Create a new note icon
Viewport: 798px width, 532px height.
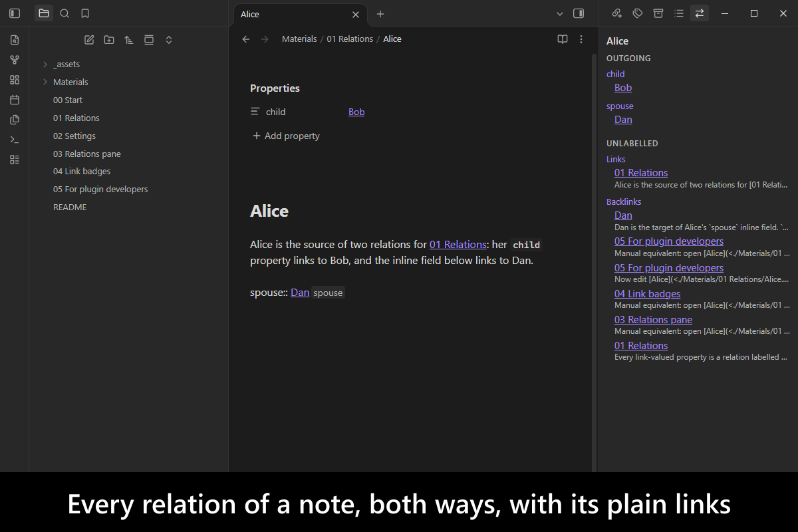tap(89, 40)
